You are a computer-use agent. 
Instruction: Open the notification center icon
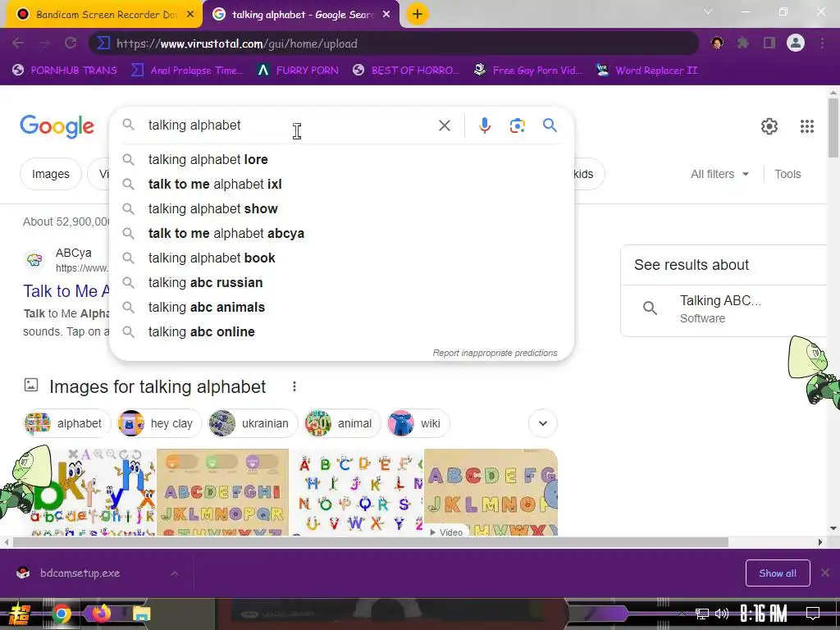point(813,614)
